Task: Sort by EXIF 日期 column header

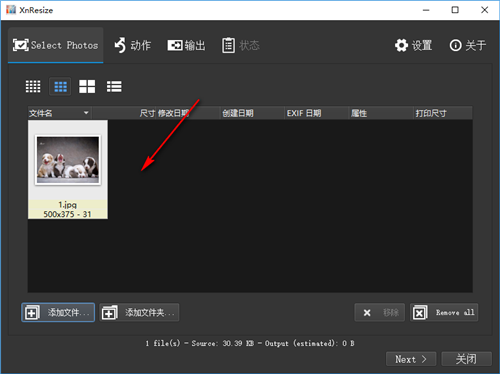Action: point(317,113)
